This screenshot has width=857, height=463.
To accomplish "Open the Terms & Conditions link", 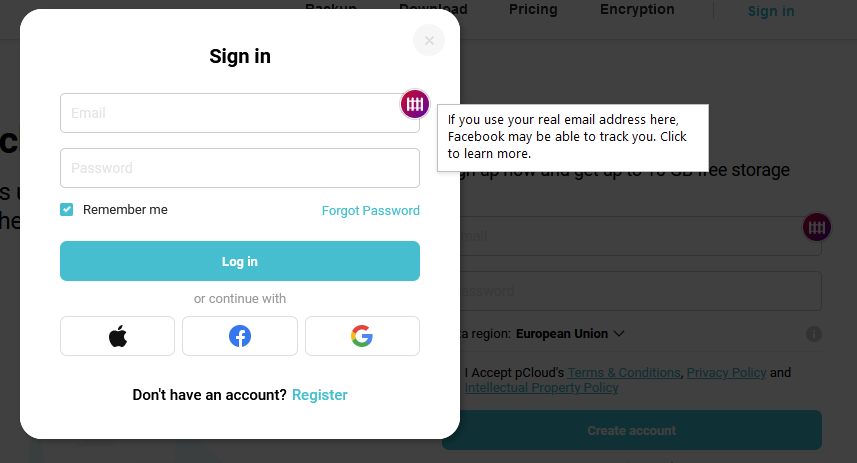I will coord(624,372).
